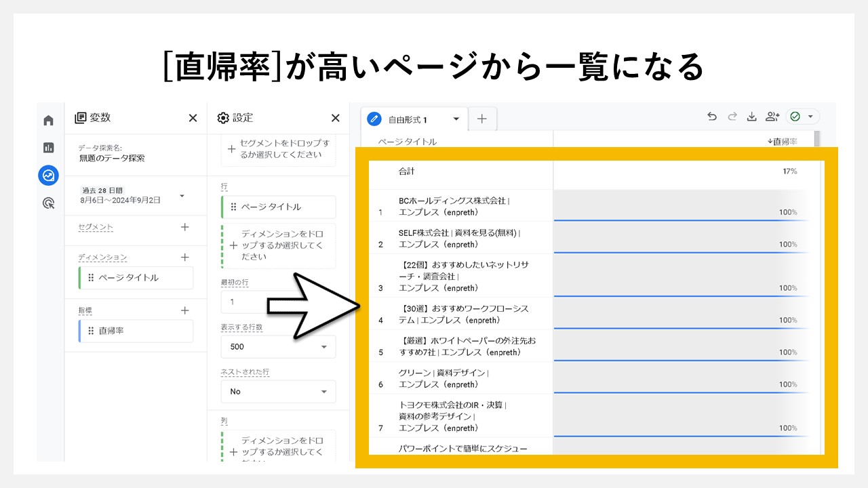Select the Explore icon in left sidebar
The width and height of the screenshot is (868, 488).
coord(48,176)
